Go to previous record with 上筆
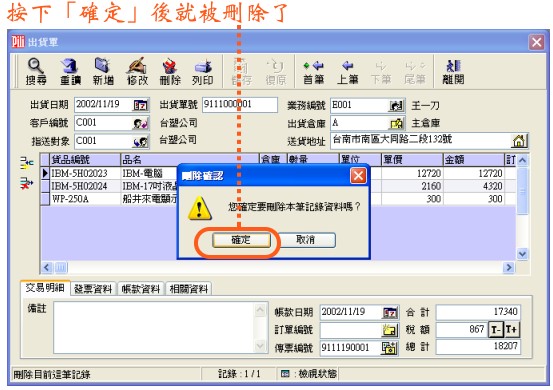The width and height of the screenshot is (553, 390). pyautogui.click(x=347, y=72)
